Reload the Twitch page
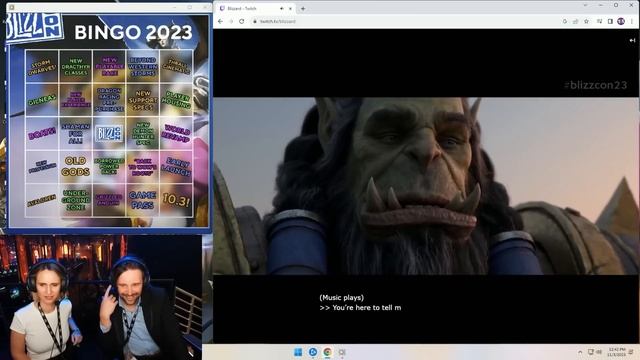Viewport: 640px width, 360px height. click(242, 21)
